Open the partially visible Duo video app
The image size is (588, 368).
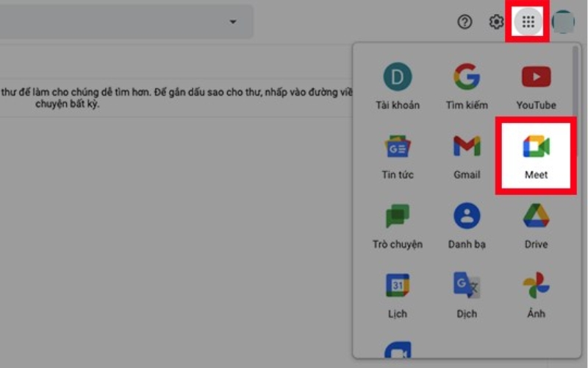[x=398, y=349]
